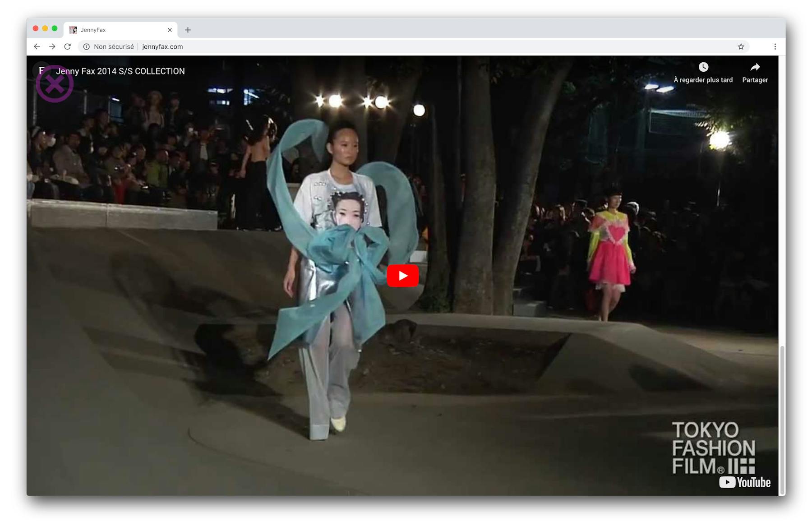The height and width of the screenshot is (531, 812).
Task: Go back to previous page
Action: [37, 46]
